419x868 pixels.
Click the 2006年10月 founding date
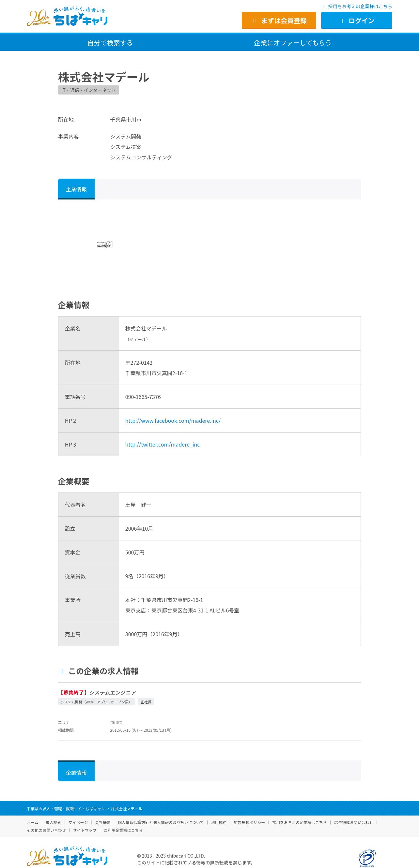[x=139, y=529]
